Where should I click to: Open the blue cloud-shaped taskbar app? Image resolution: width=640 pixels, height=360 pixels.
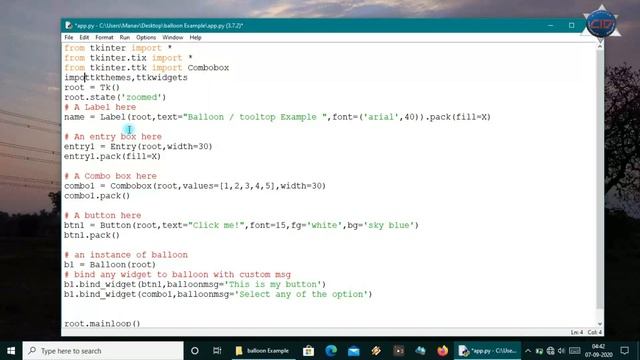[x=420, y=351]
